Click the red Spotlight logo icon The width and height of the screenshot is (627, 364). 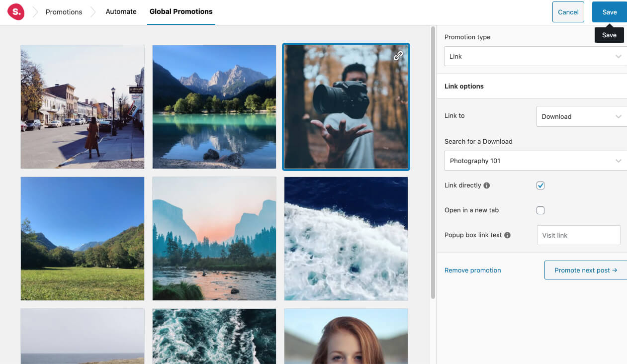click(x=16, y=12)
